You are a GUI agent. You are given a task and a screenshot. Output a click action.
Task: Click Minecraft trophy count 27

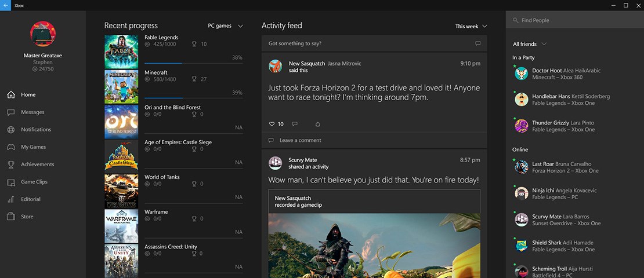(203, 79)
